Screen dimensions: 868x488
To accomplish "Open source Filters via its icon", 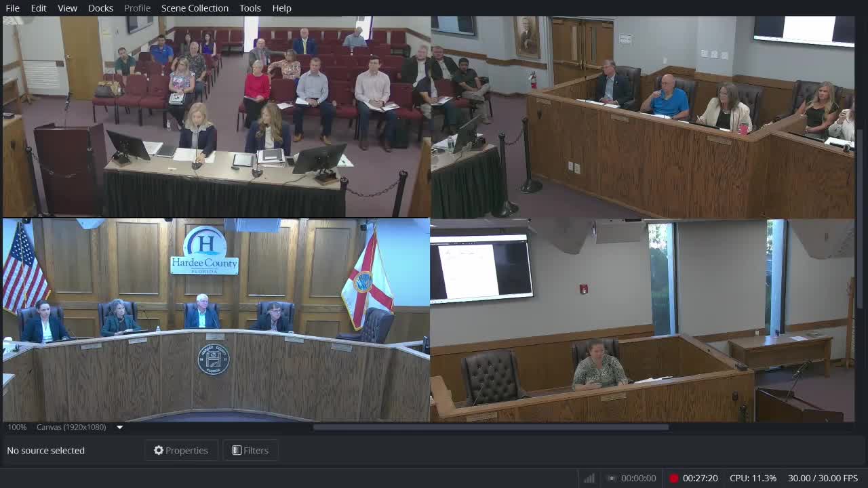I will pyautogui.click(x=237, y=450).
